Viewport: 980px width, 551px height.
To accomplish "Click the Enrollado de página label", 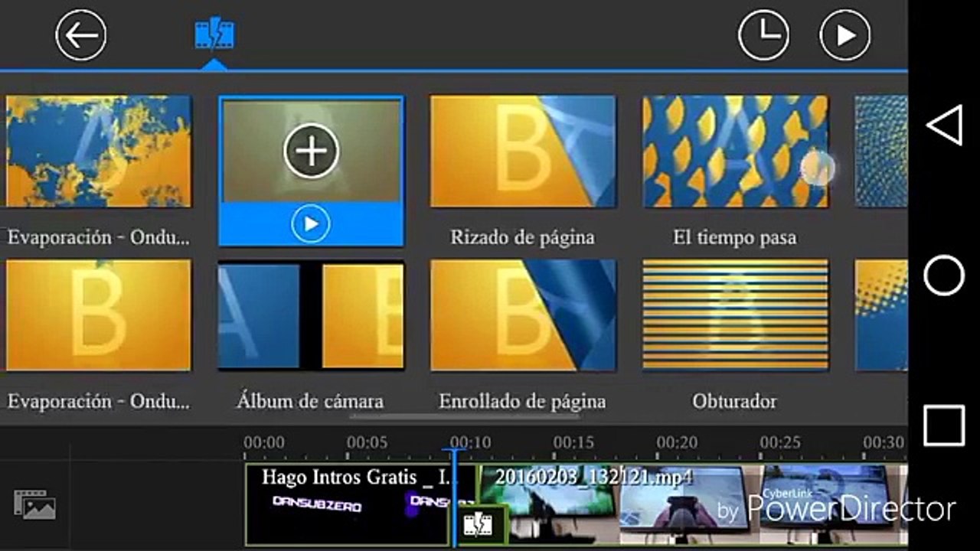I will pyautogui.click(x=522, y=401).
